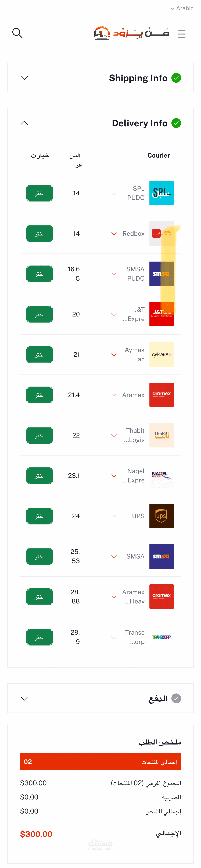201x868 pixels.
Task: Click green checkmark beside Delivery Info
Action: 176,123
